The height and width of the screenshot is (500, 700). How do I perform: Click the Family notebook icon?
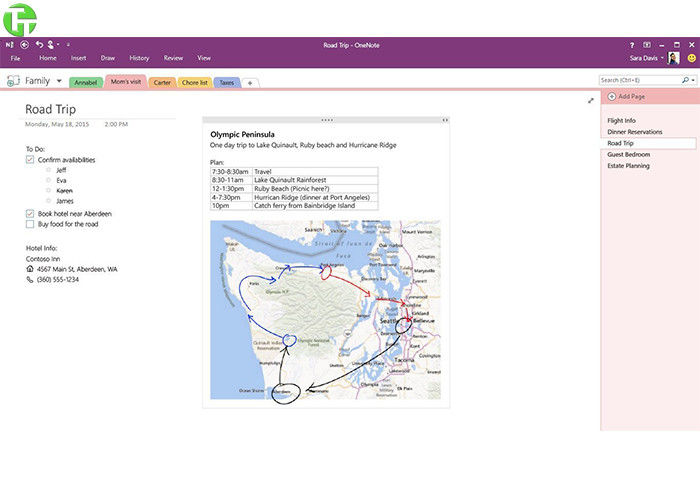pos(14,81)
